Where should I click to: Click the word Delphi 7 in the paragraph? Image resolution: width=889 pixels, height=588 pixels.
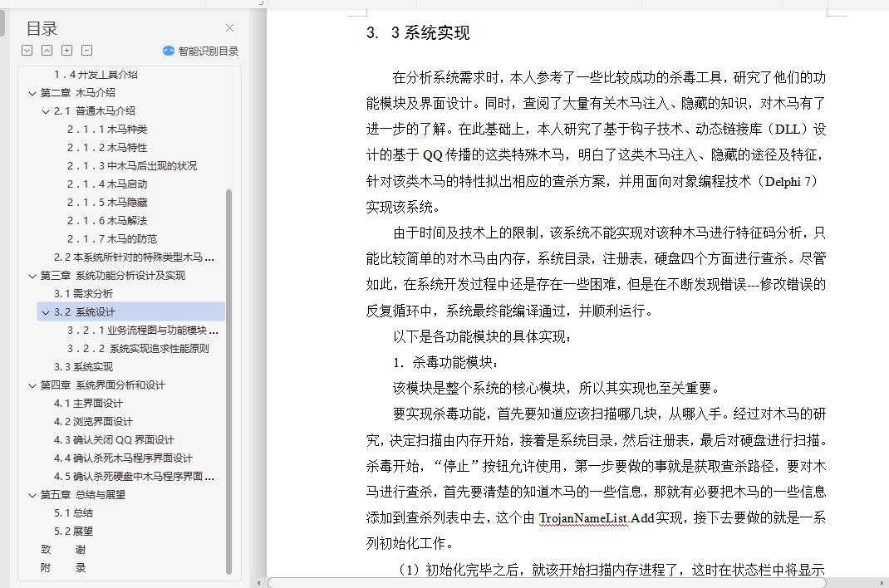[x=788, y=182]
